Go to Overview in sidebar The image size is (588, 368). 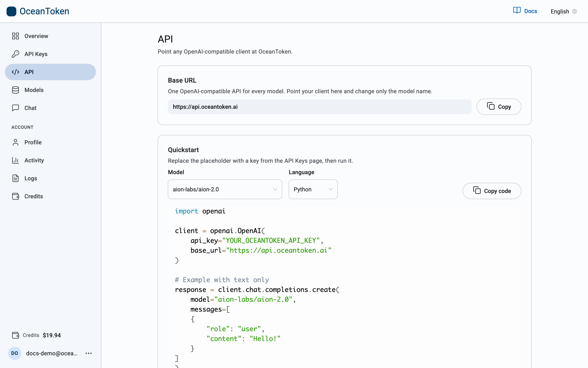[x=50, y=36]
